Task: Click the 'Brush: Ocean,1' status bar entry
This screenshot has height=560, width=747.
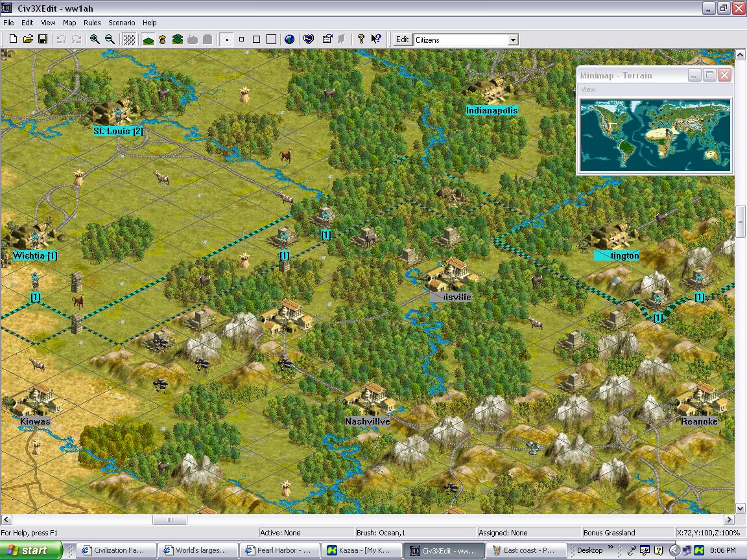Action: (416, 533)
